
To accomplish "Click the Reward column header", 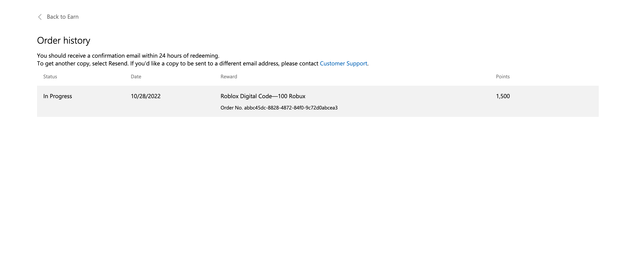I will [x=229, y=77].
